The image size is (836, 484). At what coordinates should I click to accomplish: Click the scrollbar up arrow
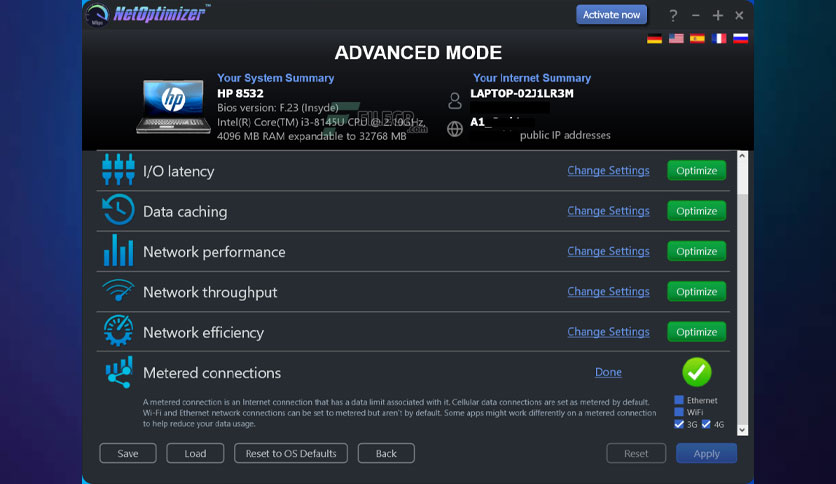(x=742, y=156)
